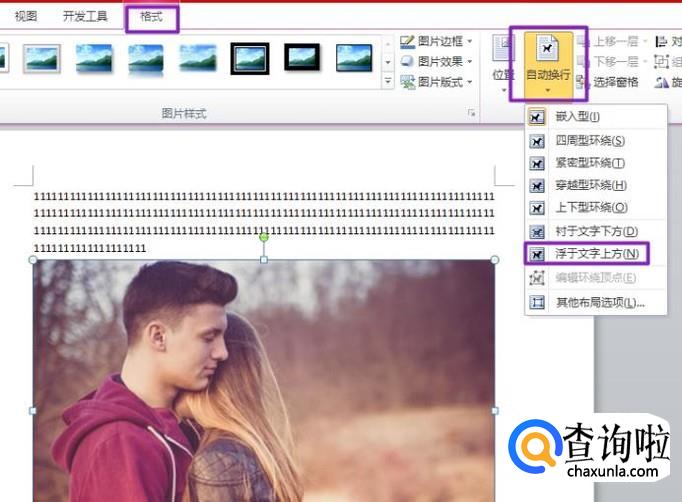This screenshot has width=682, height=502.
Task: Apply the simple white frame picture style
Action: click(42, 58)
